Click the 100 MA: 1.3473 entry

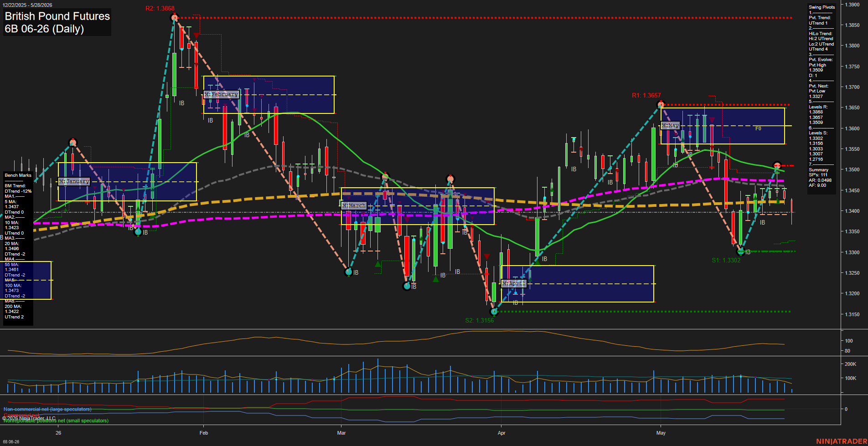13,288
